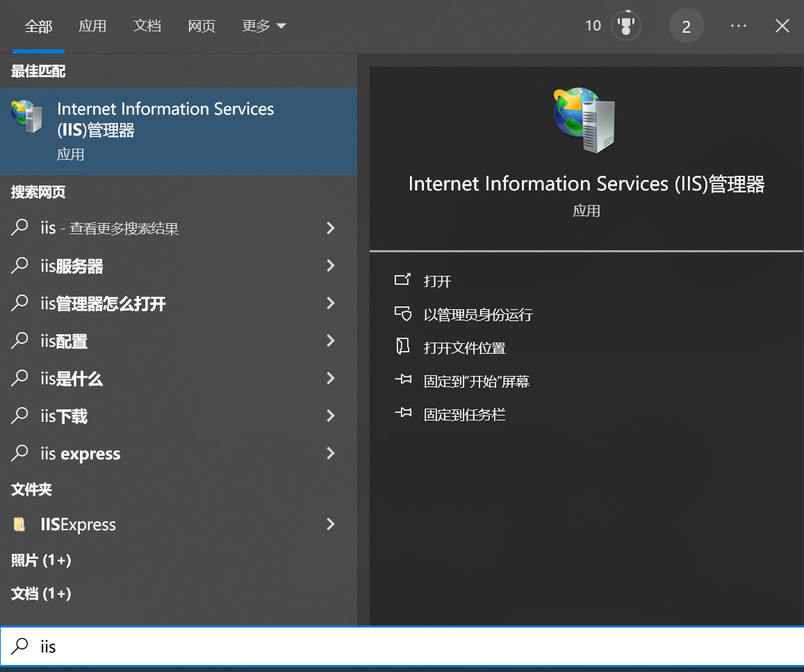Choose 以管理员身份运行
Image resolution: width=804 pixels, height=672 pixels.
click(478, 314)
